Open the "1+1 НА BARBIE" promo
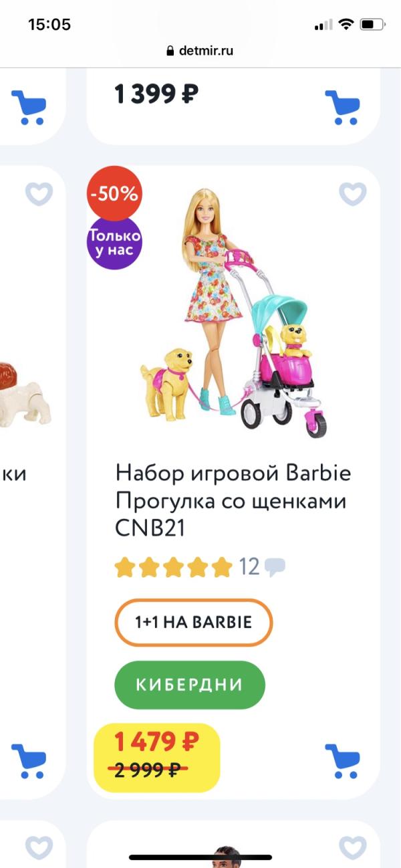The height and width of the screenshot is (868, 401). click(x=194, y=623)
